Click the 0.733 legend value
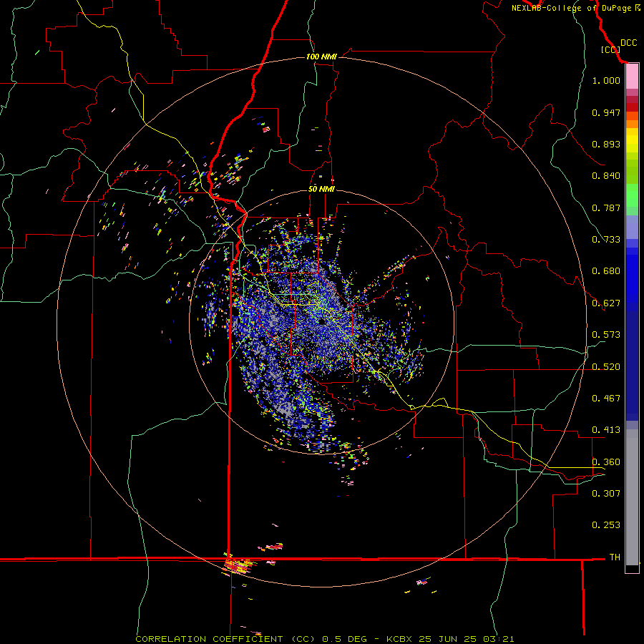 tap(606, 240)
